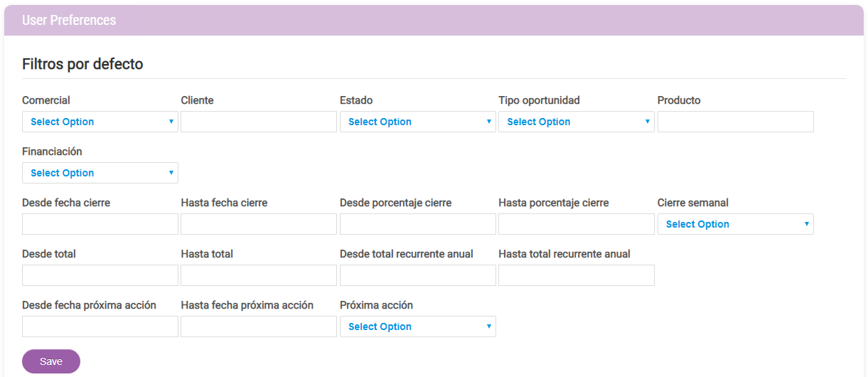
Task: Click the Save button
Action: tap(51, 361)
